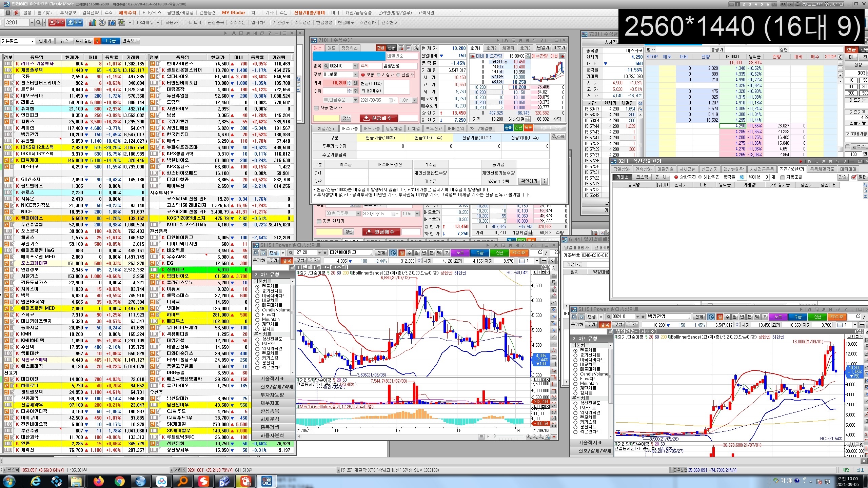Select the 단일가 radio button in order form
This screenshot has width=868, height=488.
click(x=398, y=75)
